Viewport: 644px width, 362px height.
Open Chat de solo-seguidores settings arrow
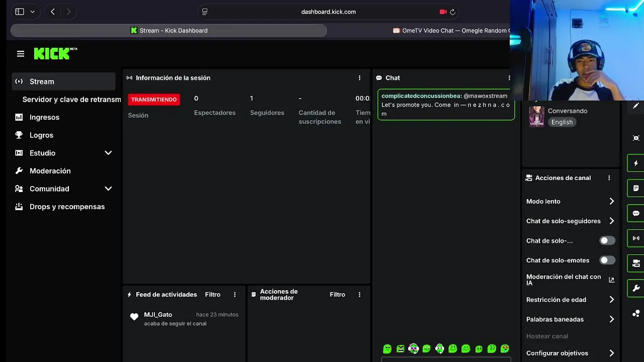(x=611, y=221)
